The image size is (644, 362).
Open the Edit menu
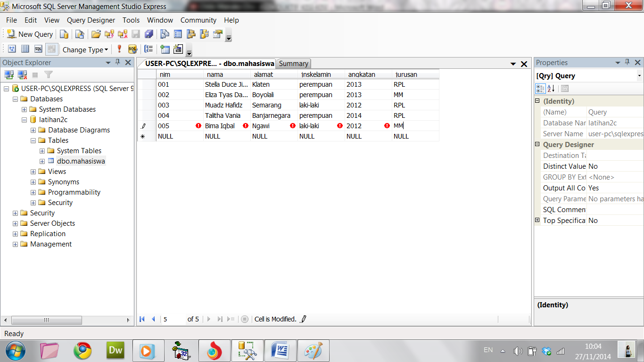click(x=31, y=20)
